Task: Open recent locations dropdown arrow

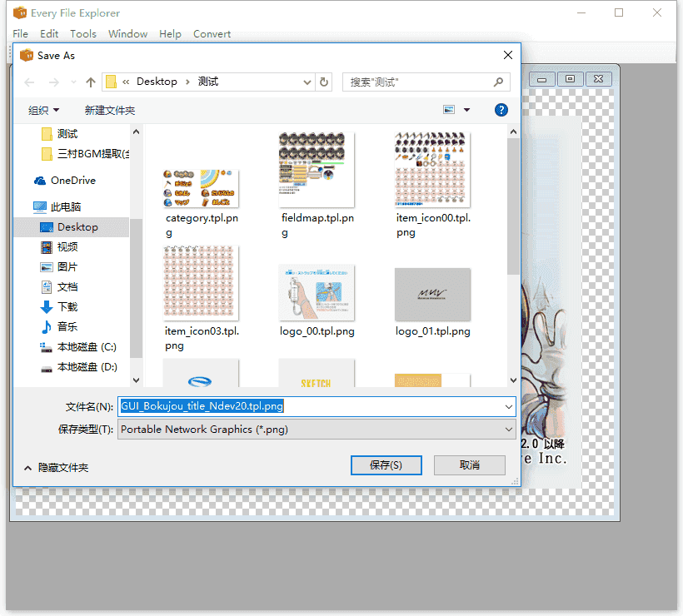Action: coord(73,82)
